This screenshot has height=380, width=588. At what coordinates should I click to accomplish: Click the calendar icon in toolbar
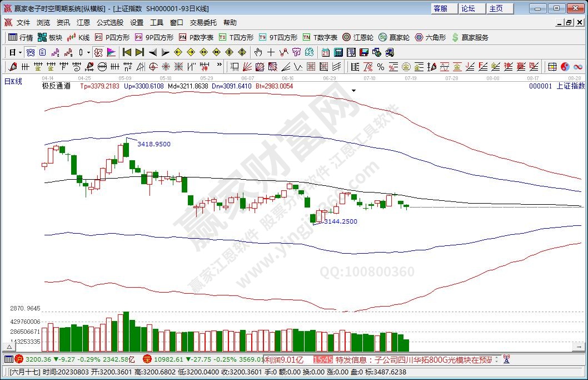(x=325, y=52)
